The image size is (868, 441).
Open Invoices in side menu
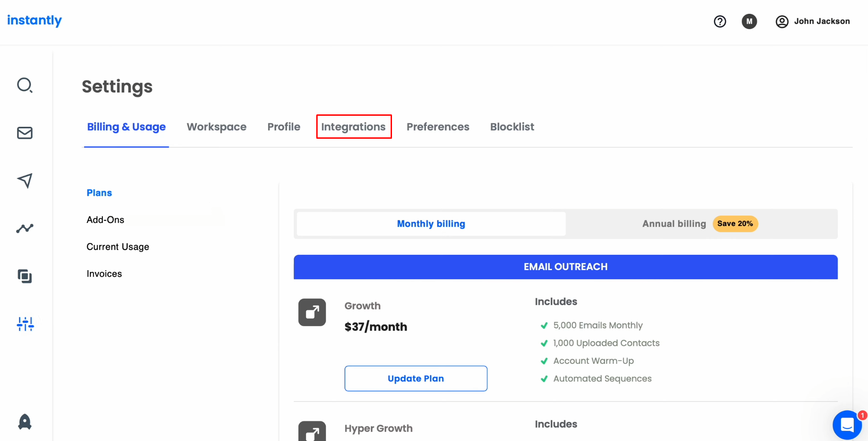104,274
